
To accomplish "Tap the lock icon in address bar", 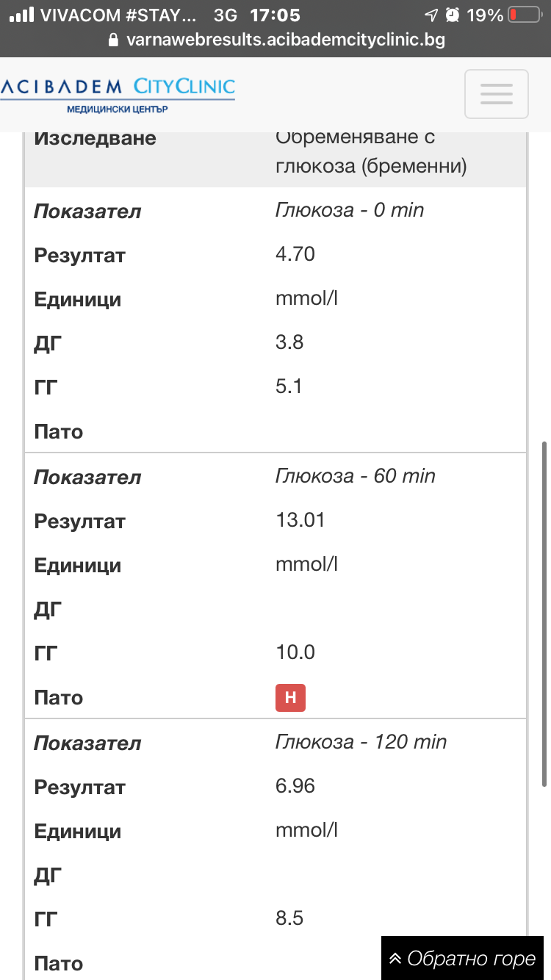I will 113,40.
